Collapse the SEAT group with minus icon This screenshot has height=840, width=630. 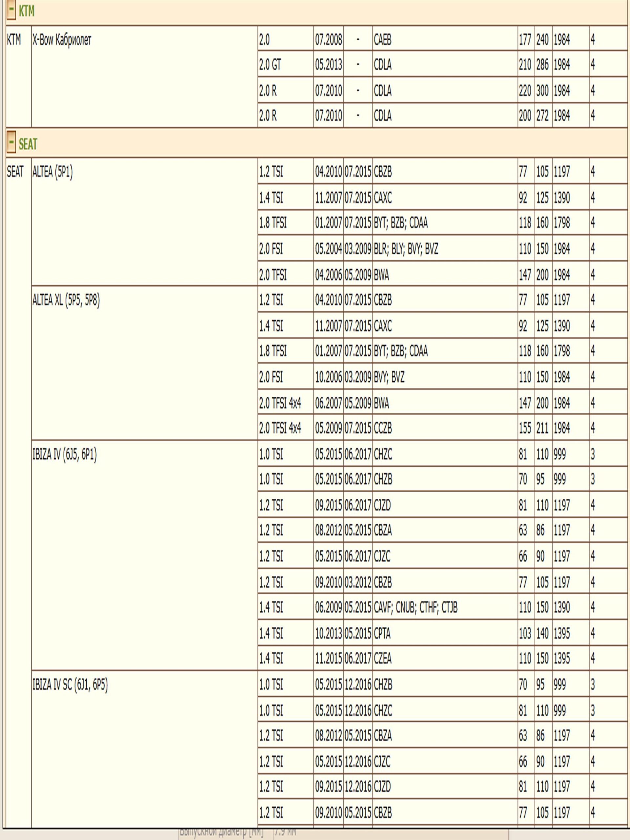(x=11, y=143)
